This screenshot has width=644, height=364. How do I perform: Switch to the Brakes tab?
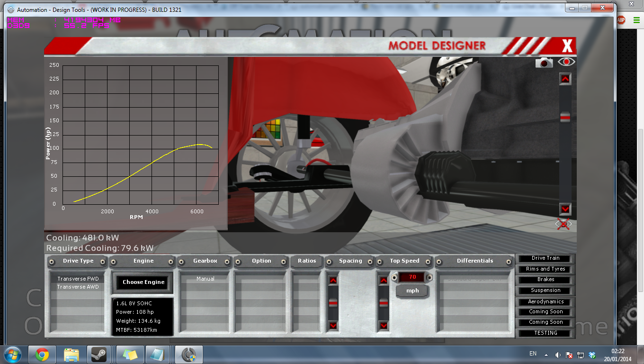(x=546, y=280)
